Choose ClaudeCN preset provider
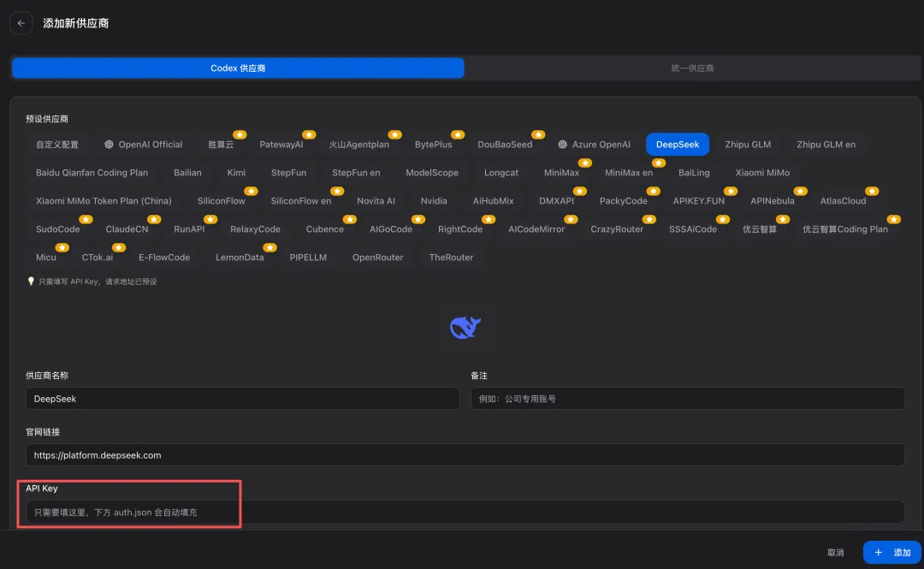924x569 pixels. (x=127, y=229)
